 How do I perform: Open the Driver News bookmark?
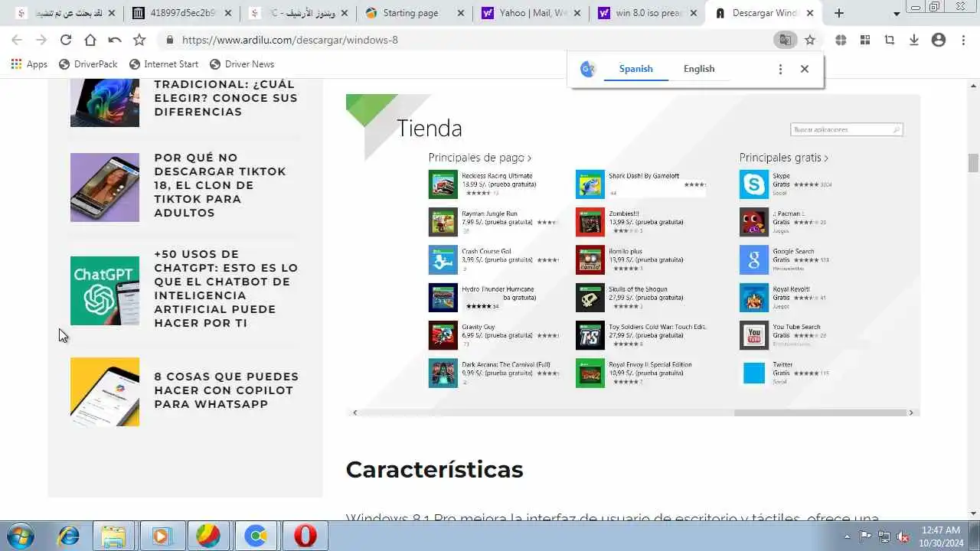click(x=242, y=64)
